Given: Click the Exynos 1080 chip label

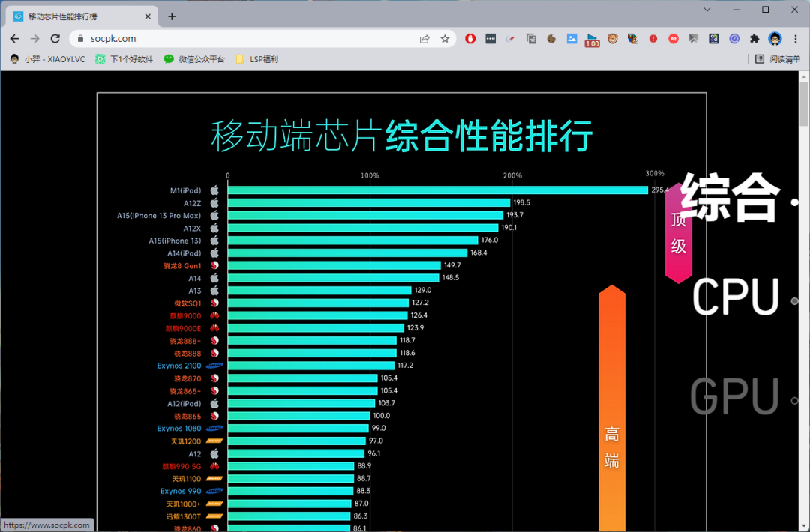Looking at the screenshot, I should (179, 429).
